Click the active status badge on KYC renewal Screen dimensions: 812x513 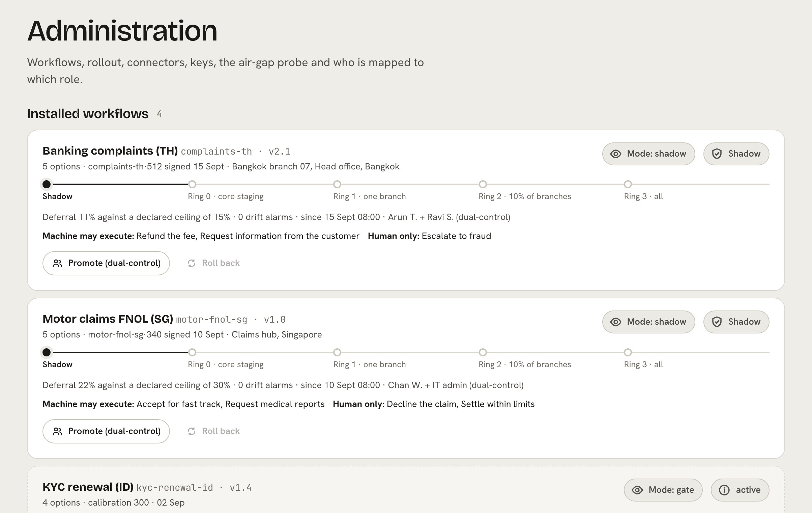740,490
